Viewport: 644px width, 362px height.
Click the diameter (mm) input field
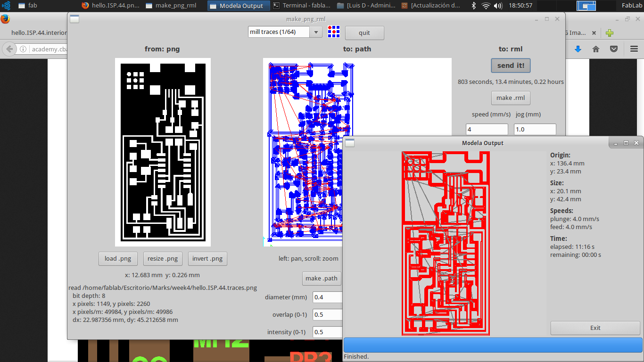[x=327, y=297]
